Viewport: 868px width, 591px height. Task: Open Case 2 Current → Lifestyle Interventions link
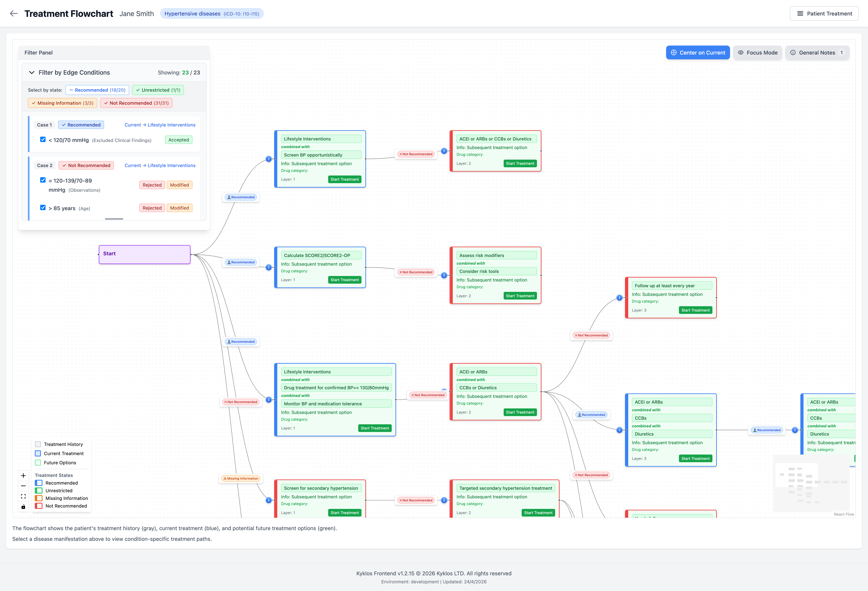coord(160,166)
